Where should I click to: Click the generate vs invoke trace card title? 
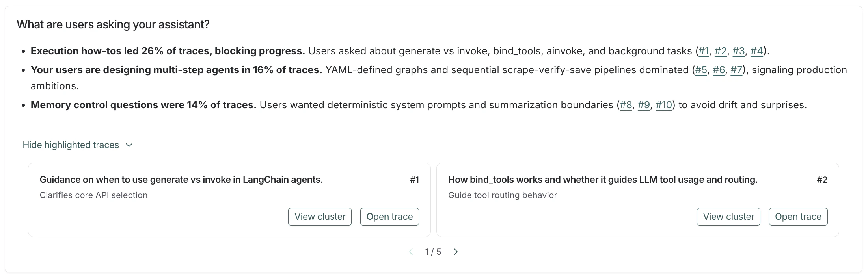tap(181, 180)
